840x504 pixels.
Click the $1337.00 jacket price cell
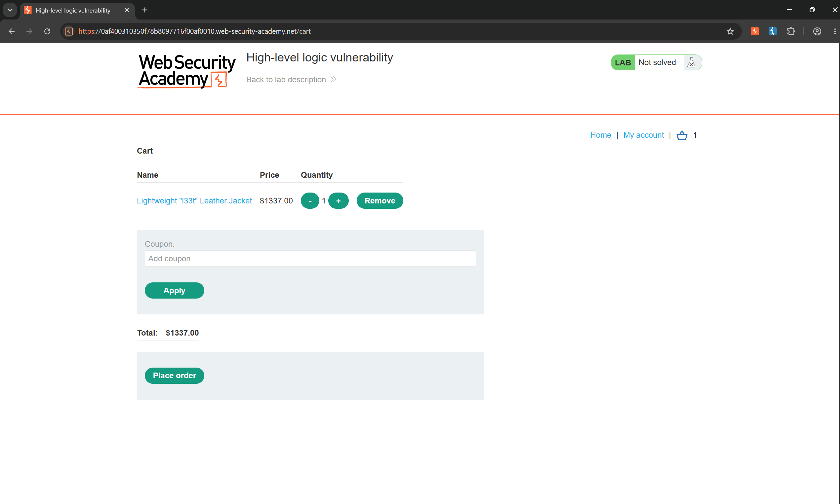pyautogui.click(x=276, y=201)
